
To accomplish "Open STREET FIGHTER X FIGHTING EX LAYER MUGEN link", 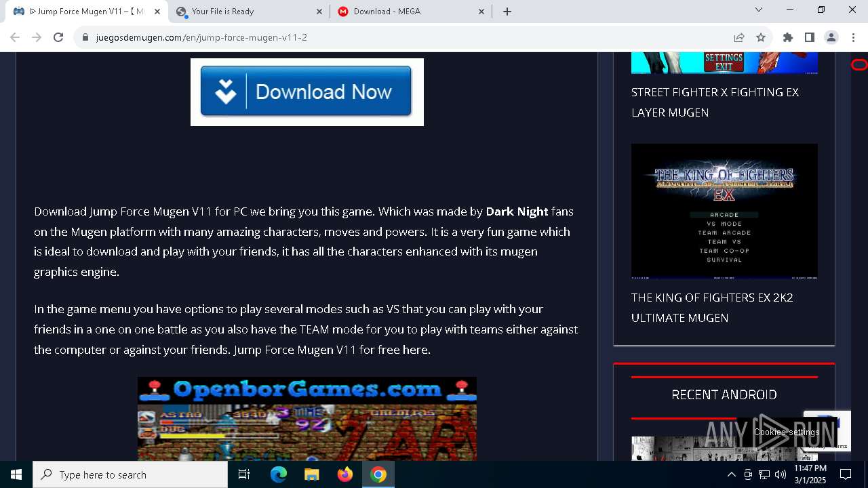I will pyautogui.click(x=715, y=102).
